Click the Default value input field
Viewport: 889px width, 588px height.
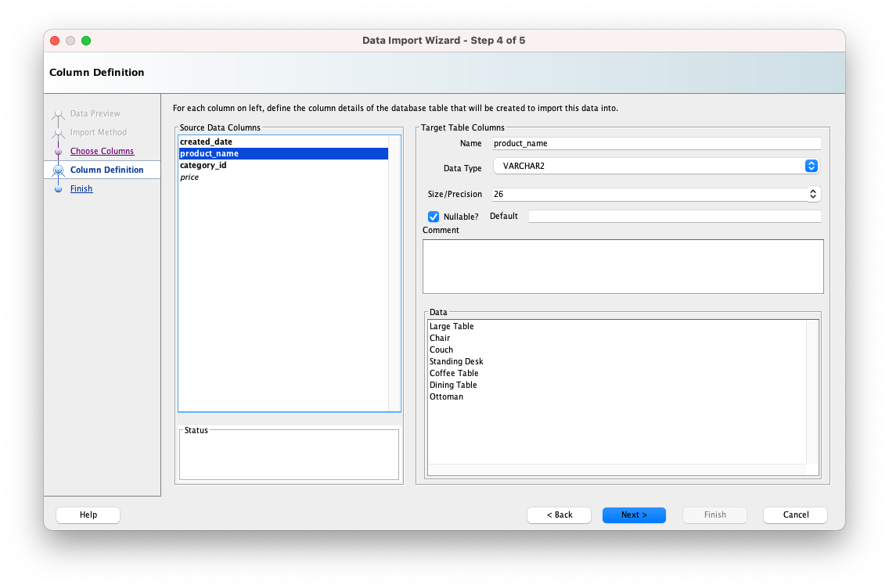pos(675,216)
